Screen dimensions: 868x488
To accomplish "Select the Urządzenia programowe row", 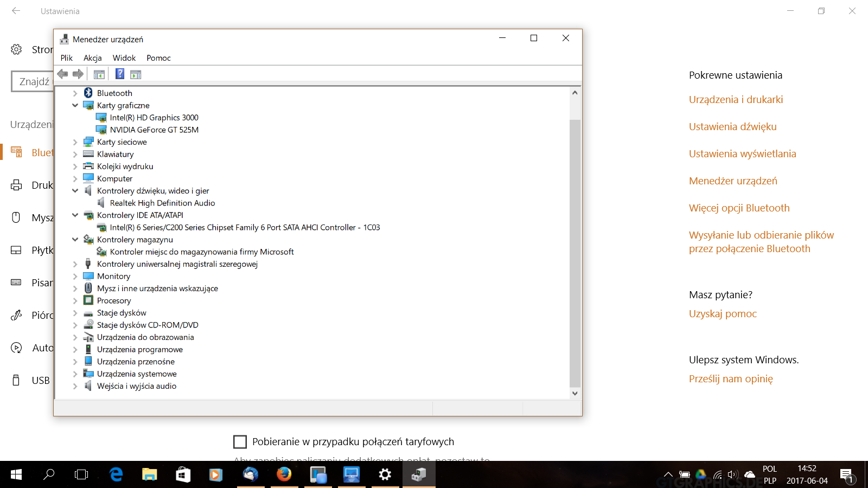I will (140, 349).
